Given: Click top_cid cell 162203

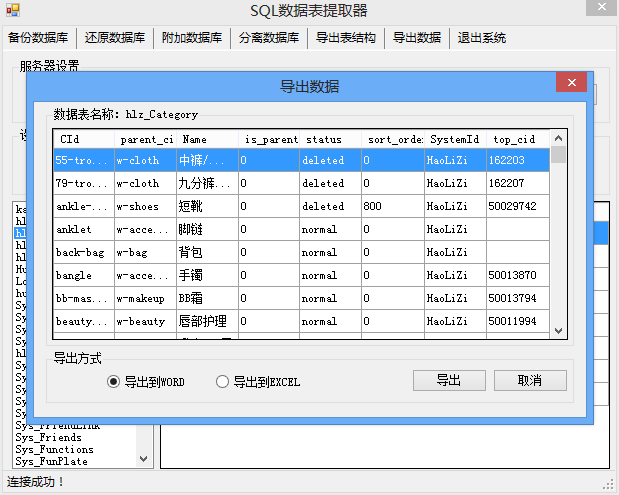Looking at the screenshot, I should [518, 160].
